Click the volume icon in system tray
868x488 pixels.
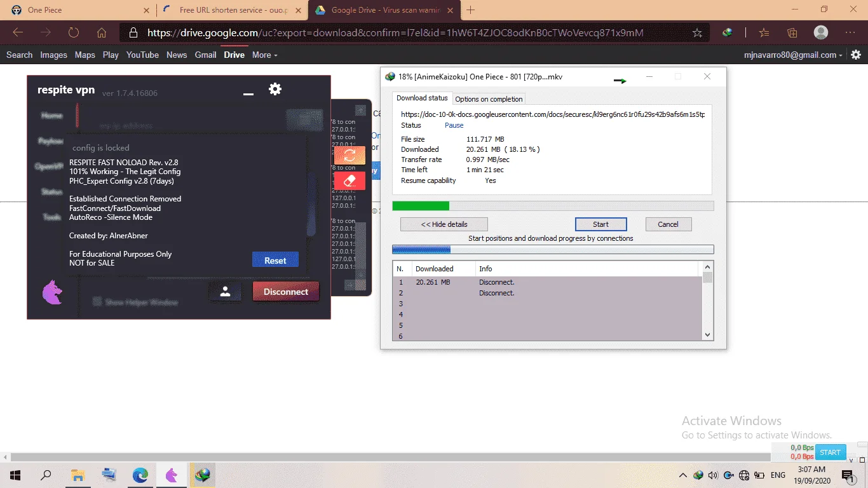click(x=713, y=475)
